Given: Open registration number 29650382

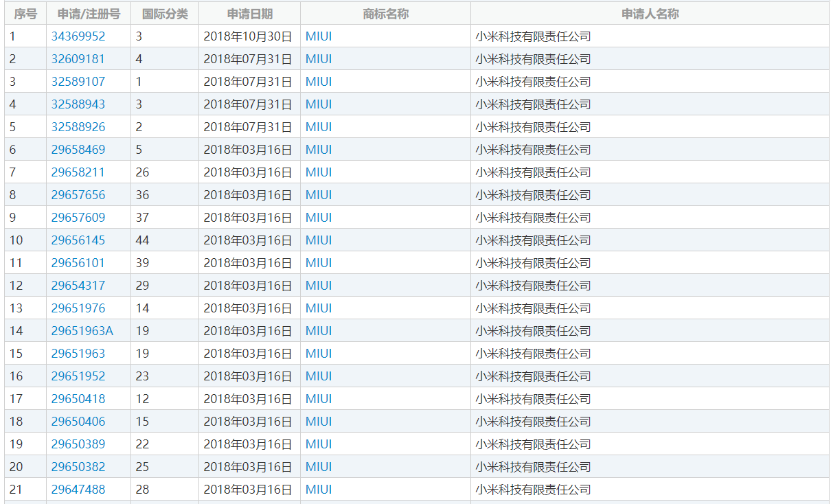Looking at the screenshot, I should point(78,467).
